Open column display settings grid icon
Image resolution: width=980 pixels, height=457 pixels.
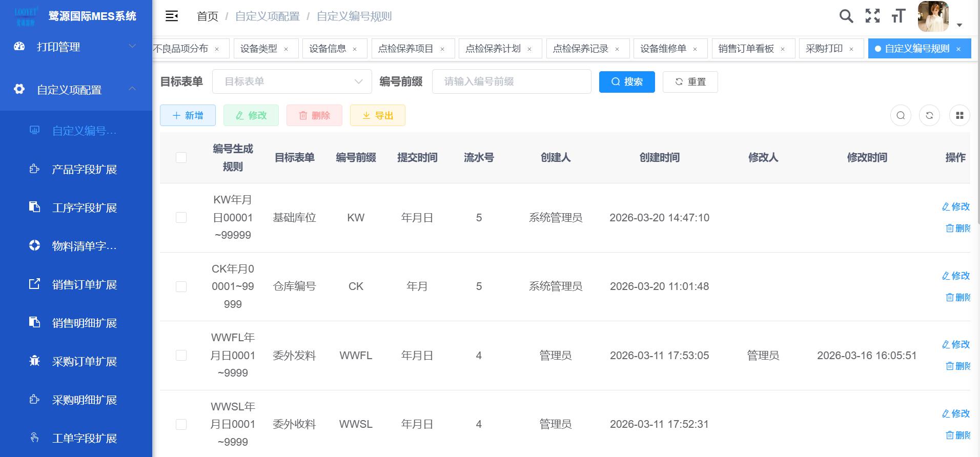[x=959, y=116]
